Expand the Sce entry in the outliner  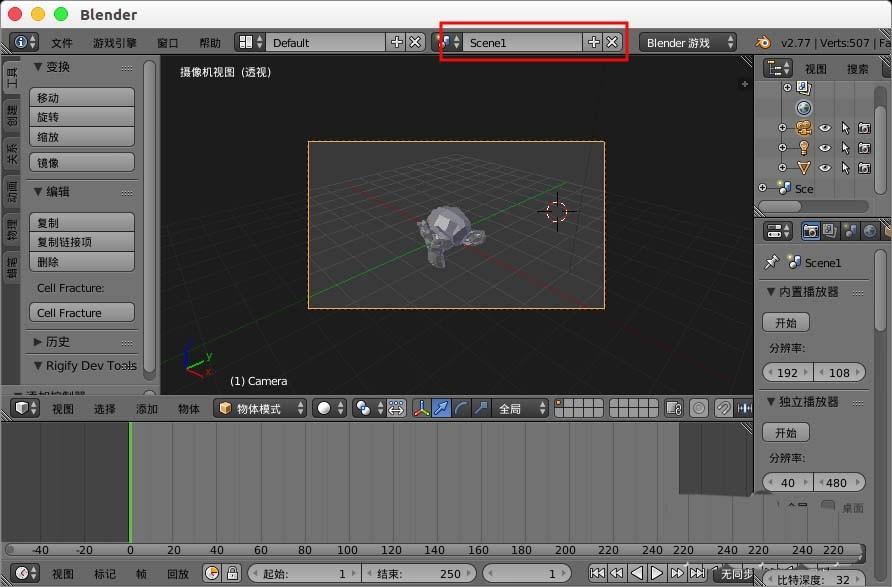[x=761, y=186]
